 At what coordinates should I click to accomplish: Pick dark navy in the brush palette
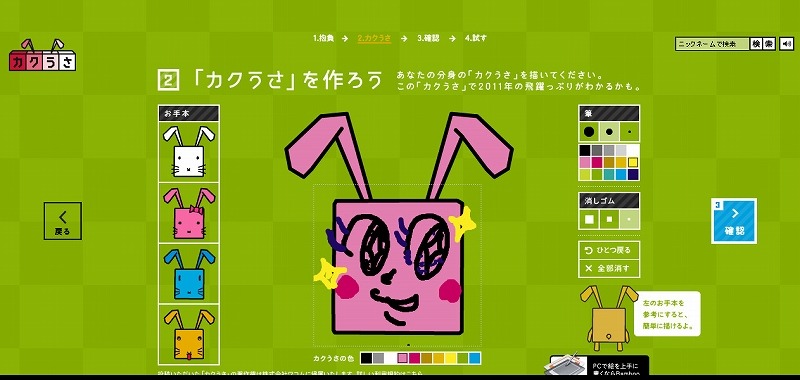[633, 174]
